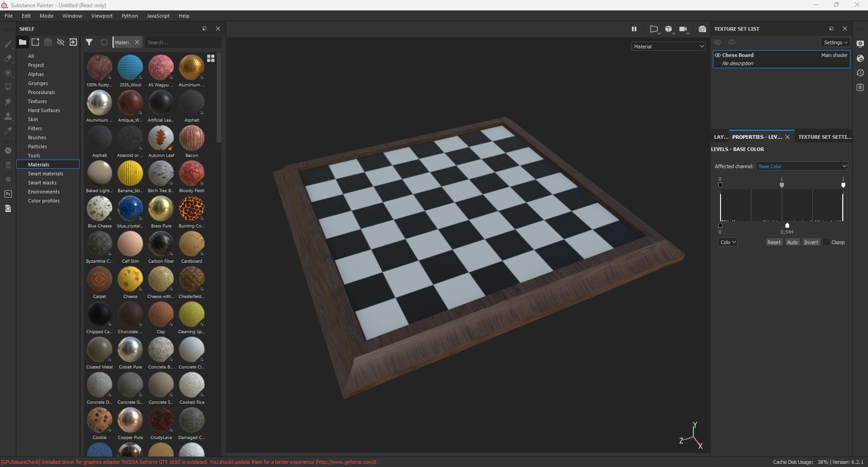Open the 2D/3D view mode dropdown

point(655,29)
